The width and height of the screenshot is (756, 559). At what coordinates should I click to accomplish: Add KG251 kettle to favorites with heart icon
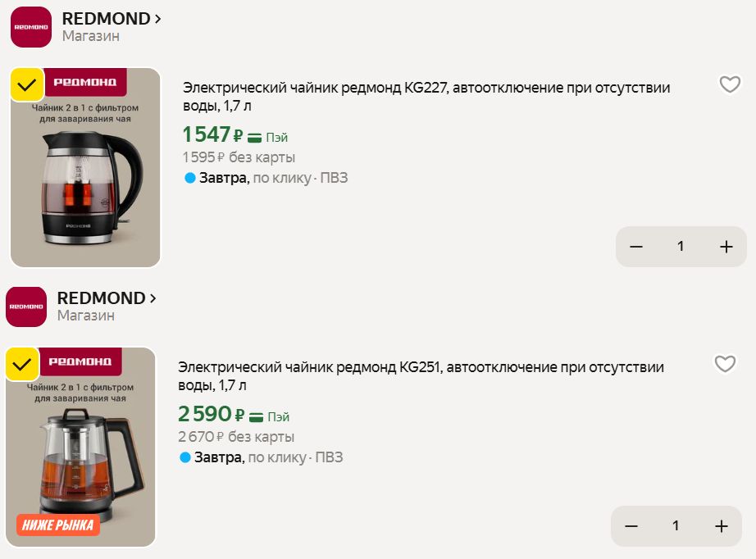(x=725, y=364)
